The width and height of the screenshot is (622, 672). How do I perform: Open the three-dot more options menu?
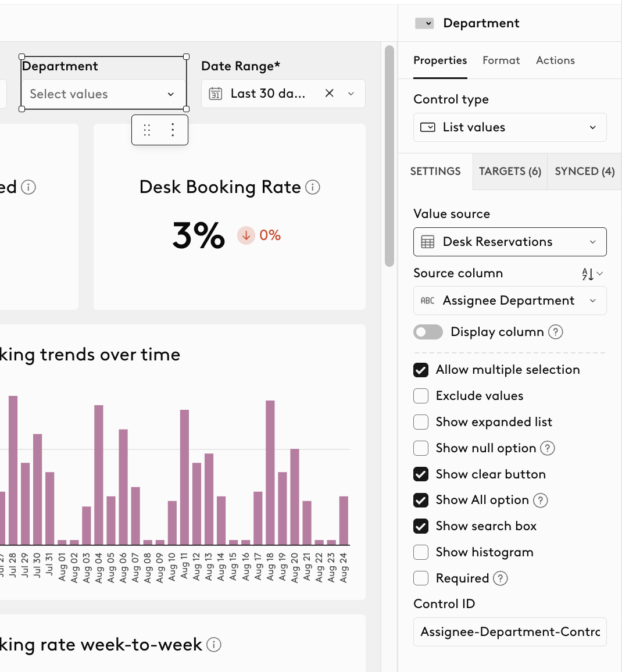173,130
